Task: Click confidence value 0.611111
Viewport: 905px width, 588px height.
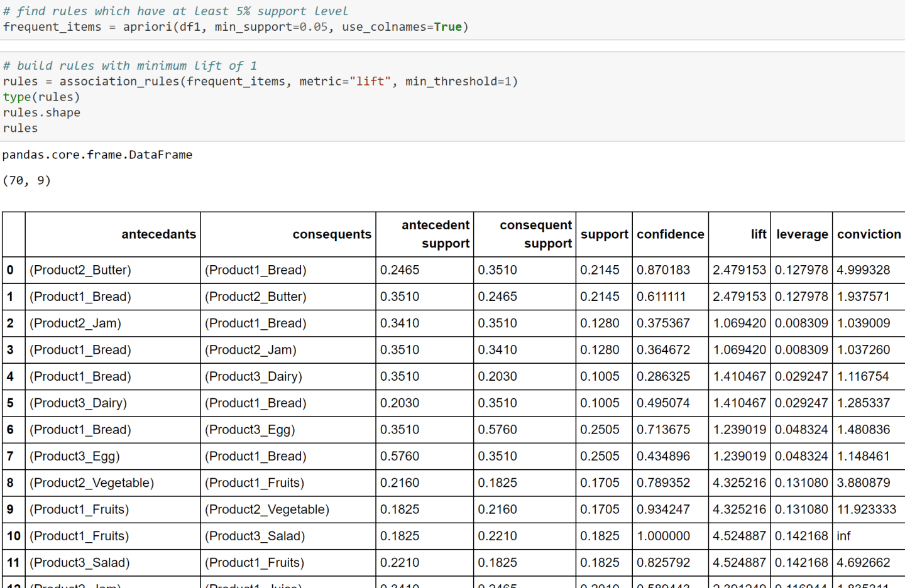Action: coord(661,297)
